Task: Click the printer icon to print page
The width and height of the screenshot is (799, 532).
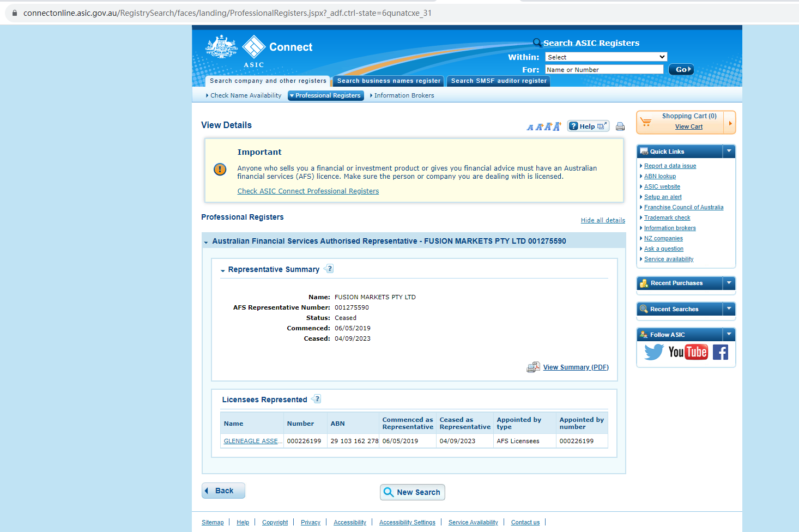Action: coord(620,126)
